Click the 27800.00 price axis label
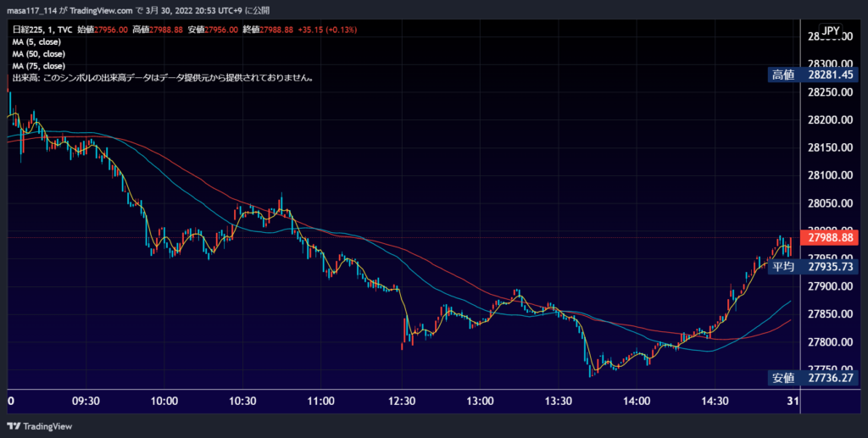The height and width of the screenshot is (438, 868). 831,342
